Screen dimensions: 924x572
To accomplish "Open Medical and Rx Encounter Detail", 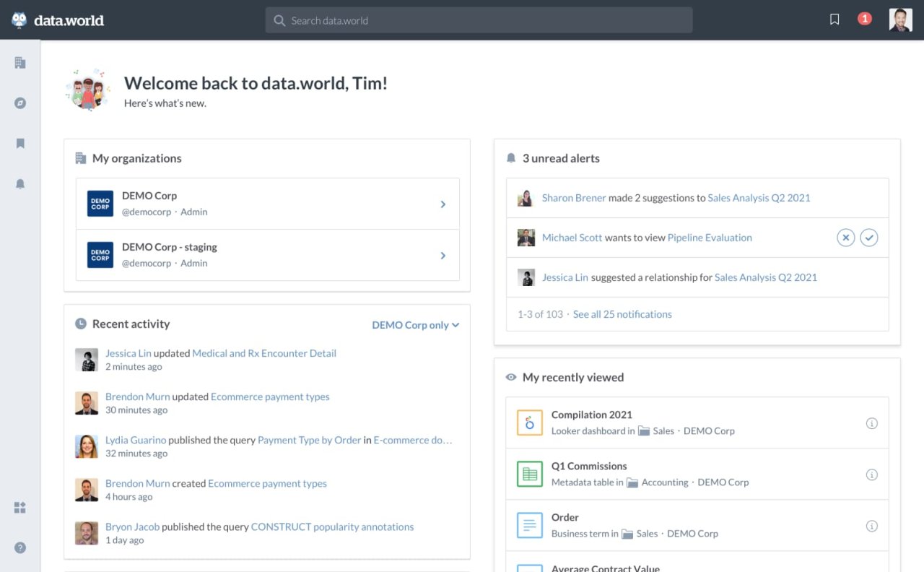I will click(x=264, y=353).
